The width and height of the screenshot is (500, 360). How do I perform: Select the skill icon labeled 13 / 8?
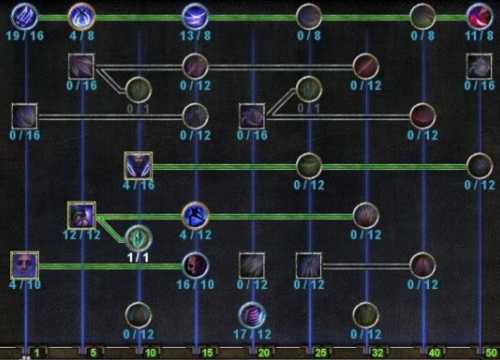195,17
